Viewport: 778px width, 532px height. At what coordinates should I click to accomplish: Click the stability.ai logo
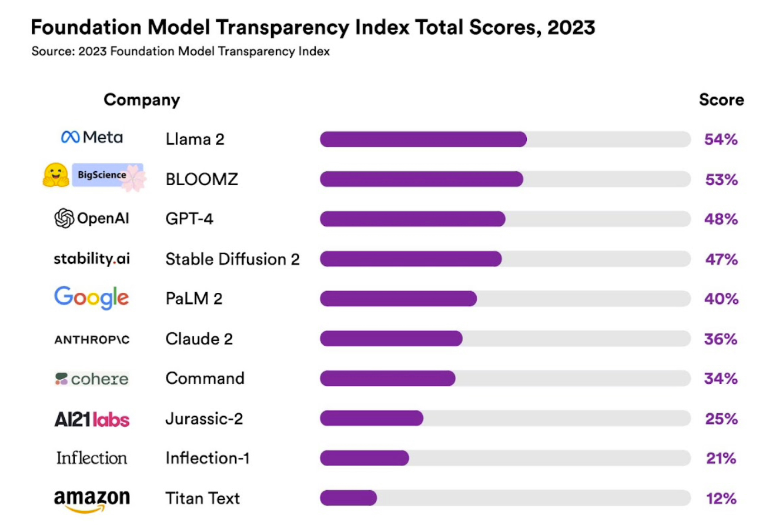pos(92,259)
